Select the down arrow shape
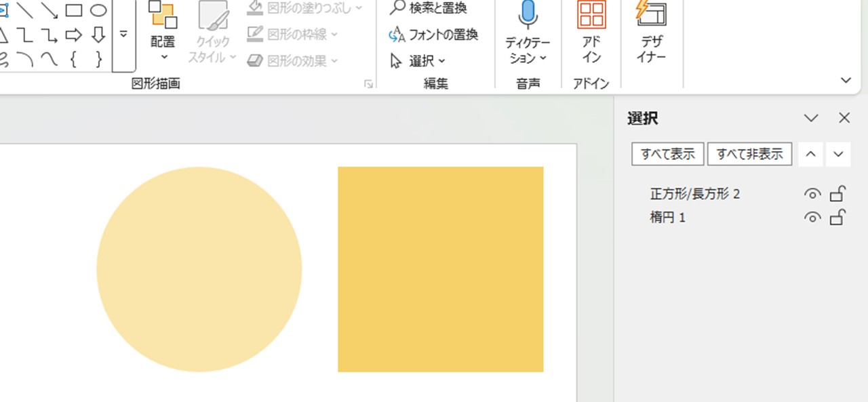868x402 pixels. coord(98,33)
